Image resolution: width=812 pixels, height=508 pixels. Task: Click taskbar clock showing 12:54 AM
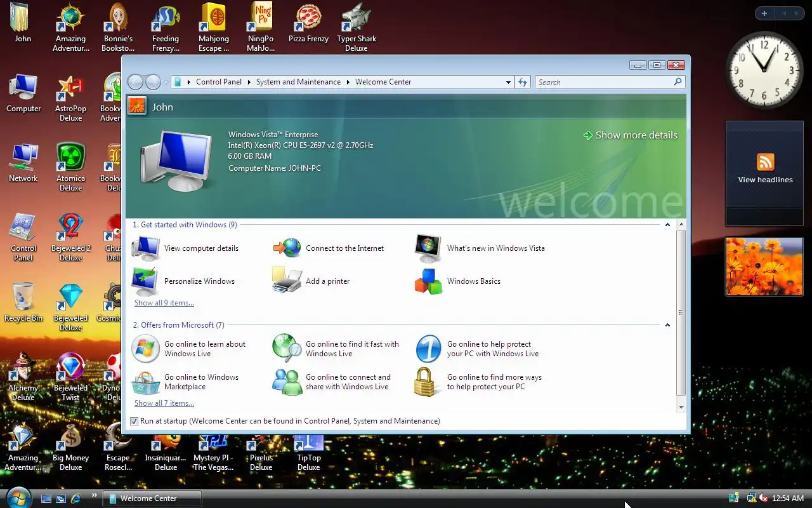click(788, 498)
